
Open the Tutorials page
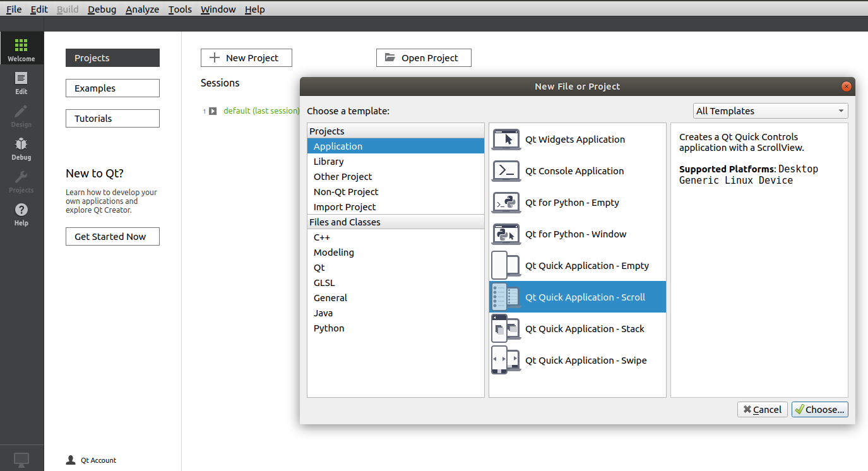(112, 119)
